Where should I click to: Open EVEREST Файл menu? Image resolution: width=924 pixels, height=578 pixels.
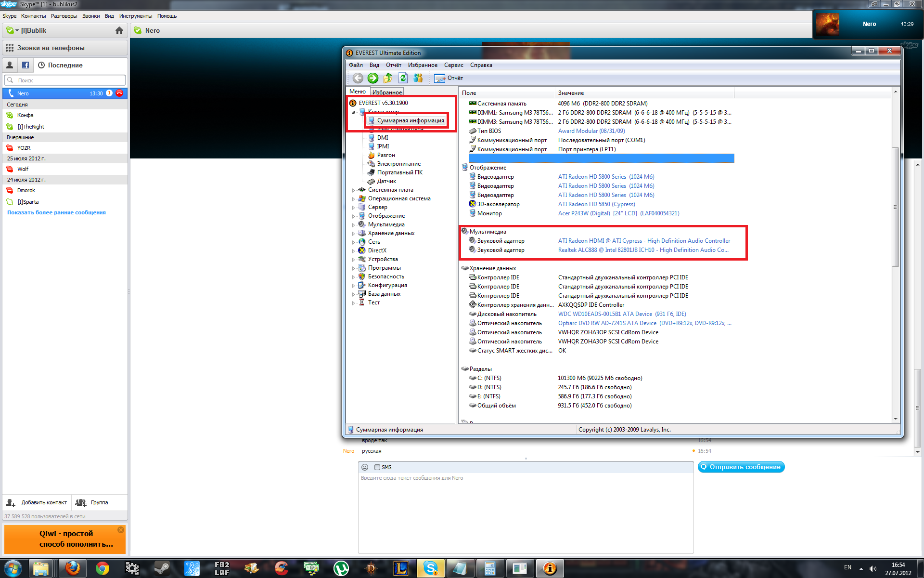(356, 65)
